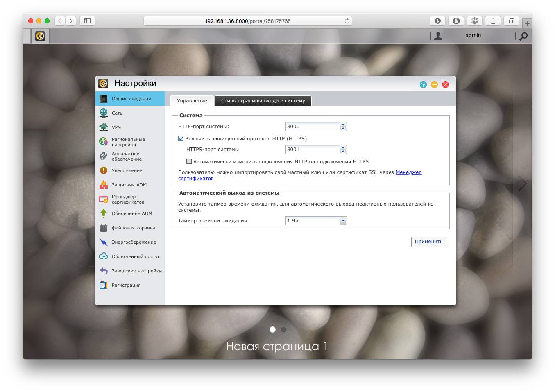Open the Регистрация icon
The height and width of the screenshot is (392, 555).
[104, 285]
